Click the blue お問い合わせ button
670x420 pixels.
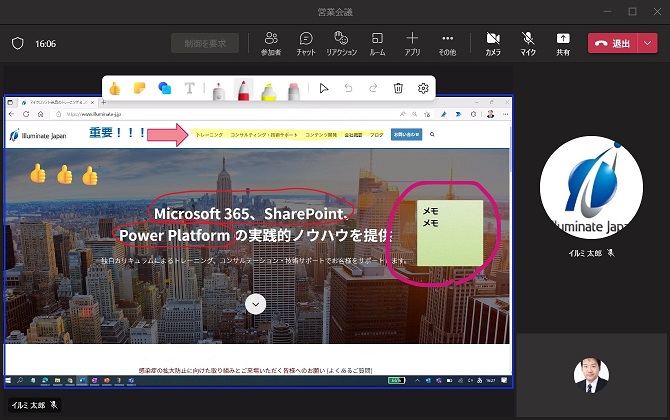click(406, 134)
